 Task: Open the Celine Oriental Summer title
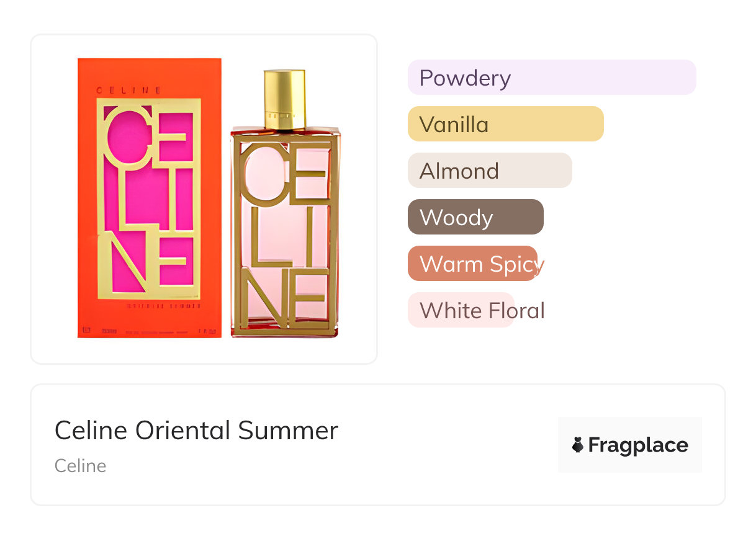(196, 430)
